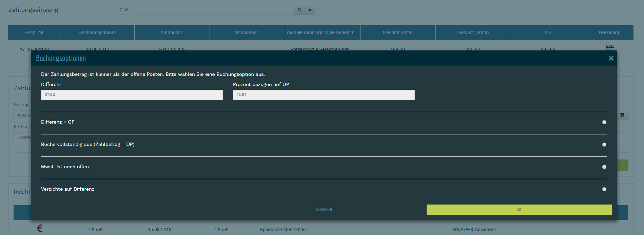Open the PDF invoice icon
The image size is (644, 235).
[x=610, y=47]
